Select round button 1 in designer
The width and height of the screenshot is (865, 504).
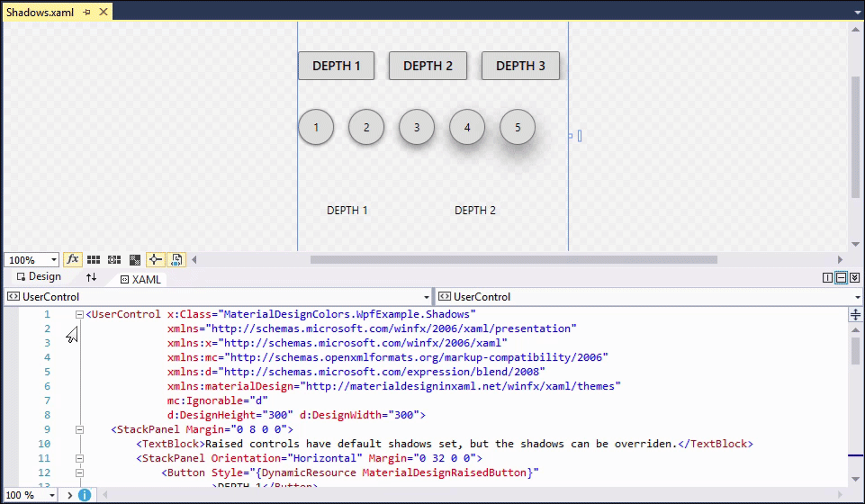316,128
